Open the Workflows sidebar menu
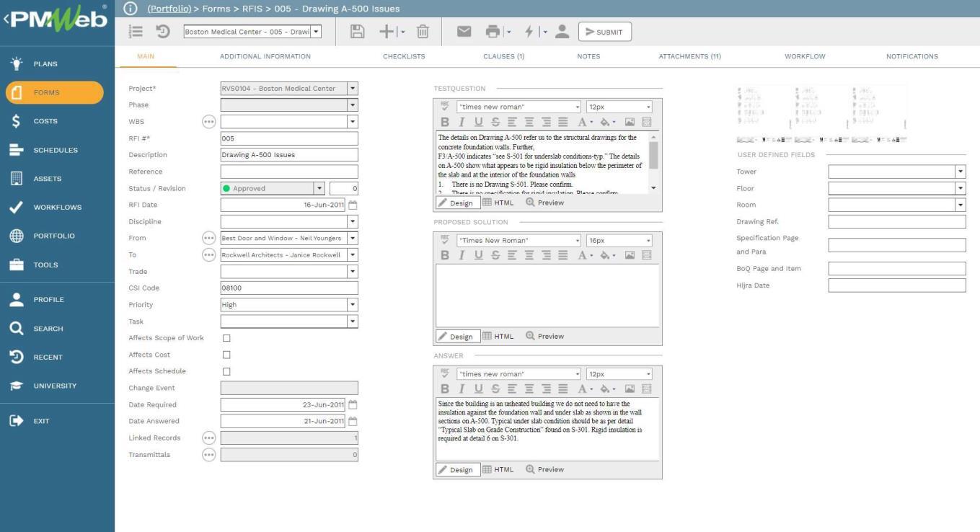Viewport: 980px width, 532px height. click(57, 208)
